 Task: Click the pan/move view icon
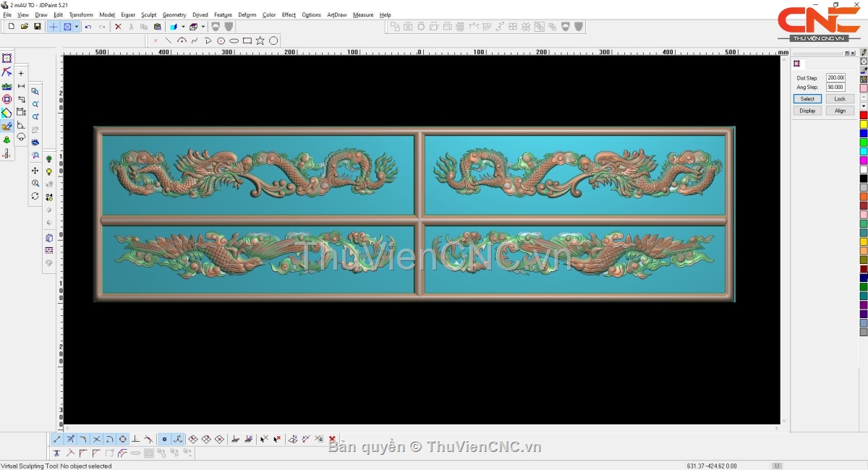35,171
